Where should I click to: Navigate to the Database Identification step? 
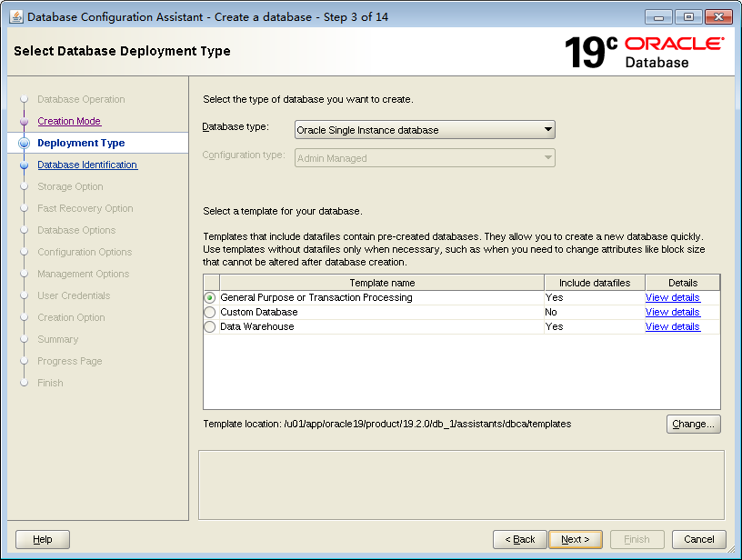(x=87, y=165)
